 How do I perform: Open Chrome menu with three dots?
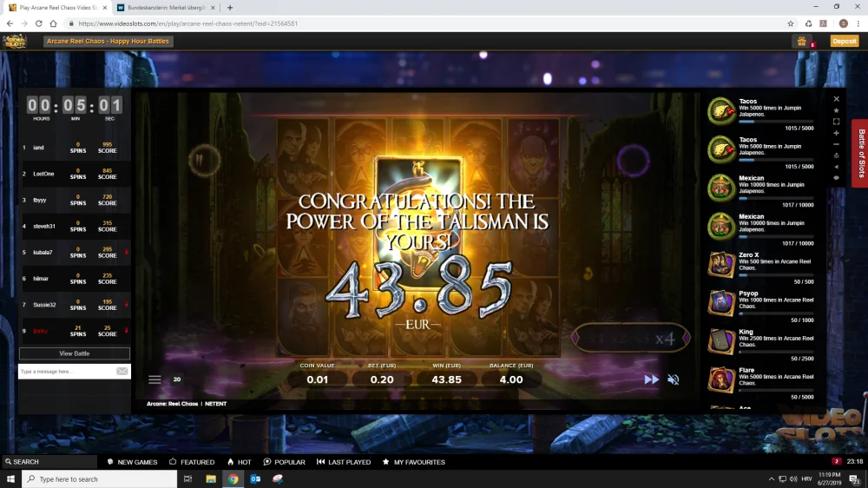858,23
